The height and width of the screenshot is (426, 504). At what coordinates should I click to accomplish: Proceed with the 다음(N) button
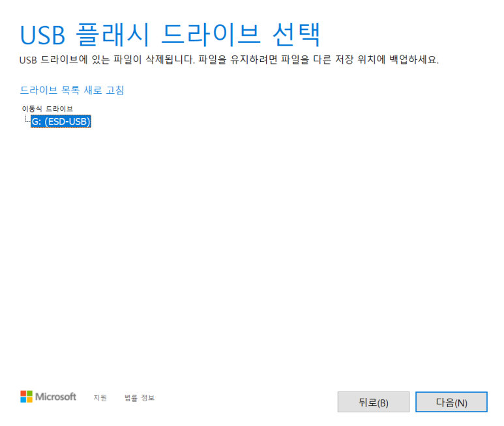pyautogui.click(x=451, y=402)
